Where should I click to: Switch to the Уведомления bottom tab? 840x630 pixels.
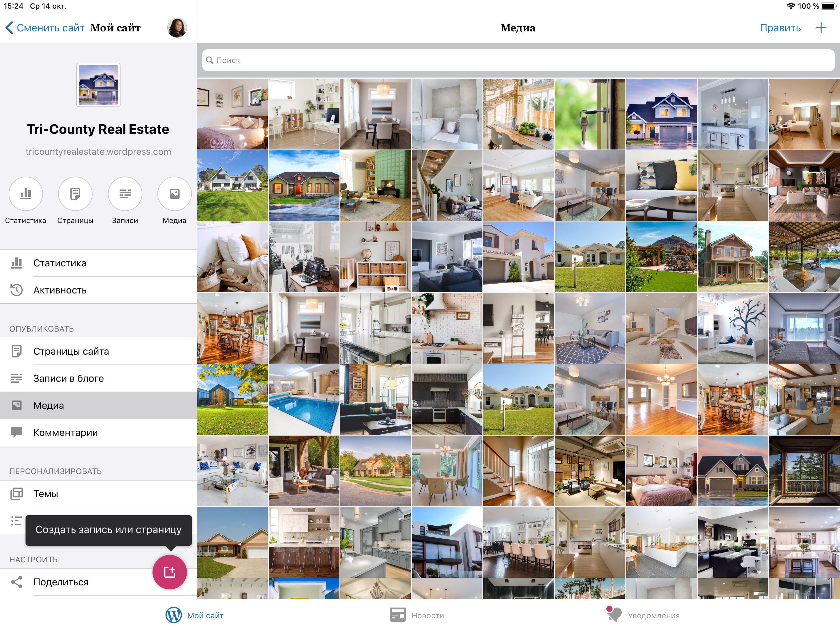click(x=643, y=614)
